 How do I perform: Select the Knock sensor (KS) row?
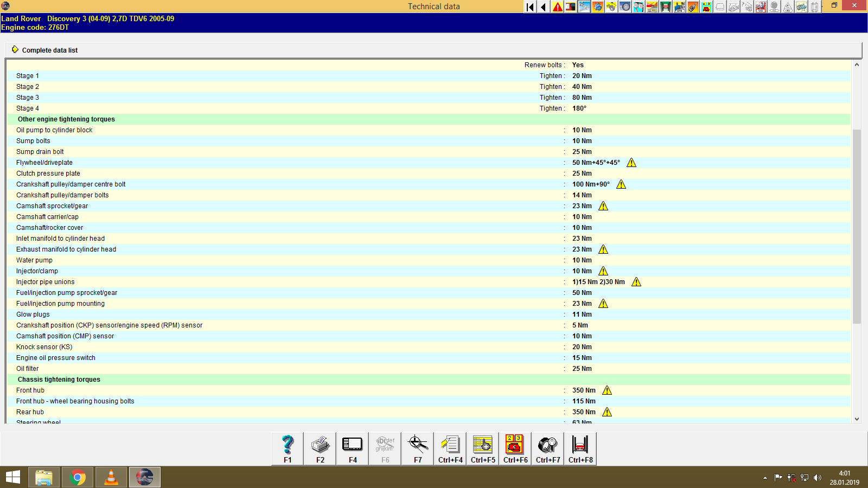[x=429, y=347]
